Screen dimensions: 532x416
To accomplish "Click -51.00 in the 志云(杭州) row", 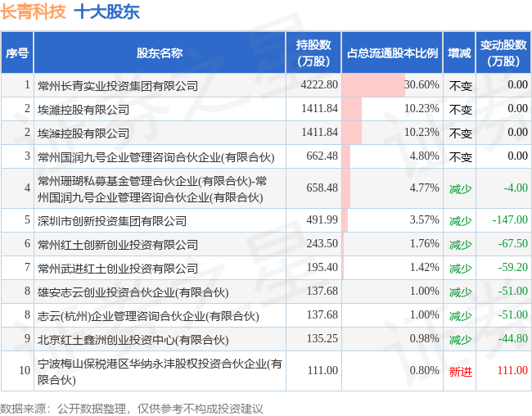I will point(513,314).
